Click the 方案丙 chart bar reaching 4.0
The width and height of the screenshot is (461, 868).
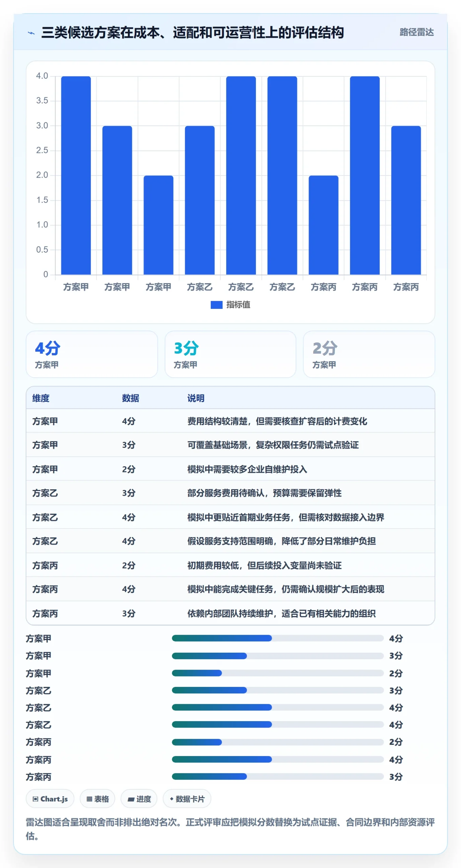[x=365, y=175]
